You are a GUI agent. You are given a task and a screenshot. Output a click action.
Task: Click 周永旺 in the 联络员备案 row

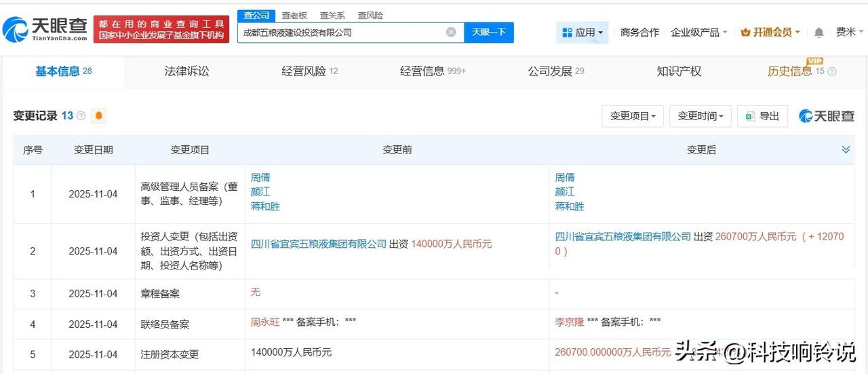tap(265, 321)
